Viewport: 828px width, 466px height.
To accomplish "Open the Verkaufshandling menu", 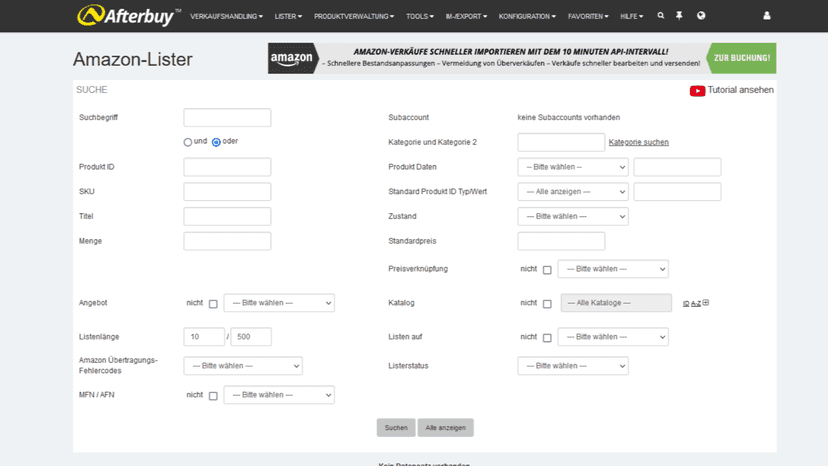I will pos(227,16).
